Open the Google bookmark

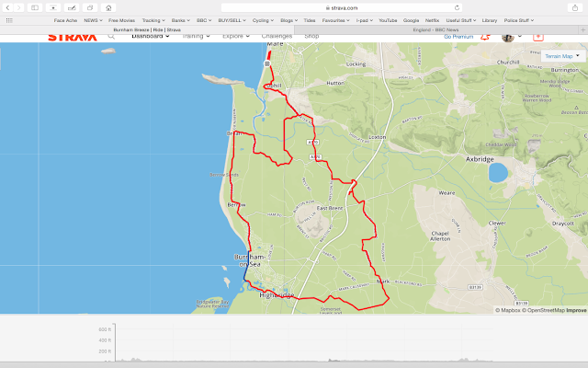[411, 20]
